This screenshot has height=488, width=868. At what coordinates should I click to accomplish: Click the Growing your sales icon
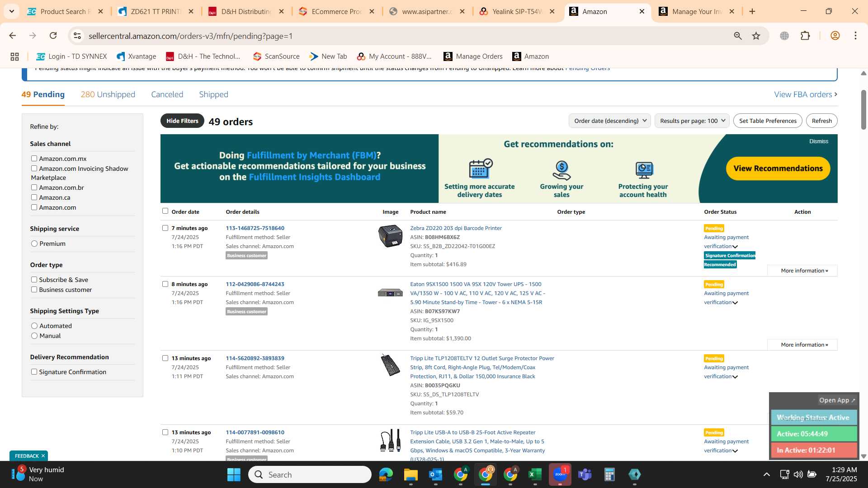pos(561,170)
